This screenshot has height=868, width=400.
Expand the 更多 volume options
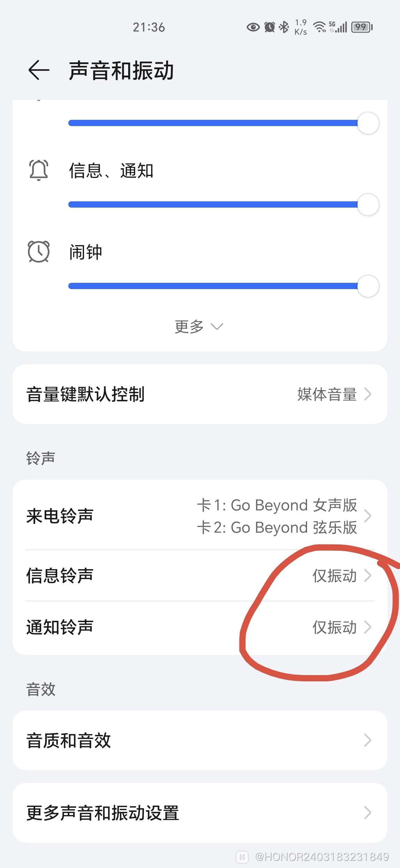tap(199, 327)
